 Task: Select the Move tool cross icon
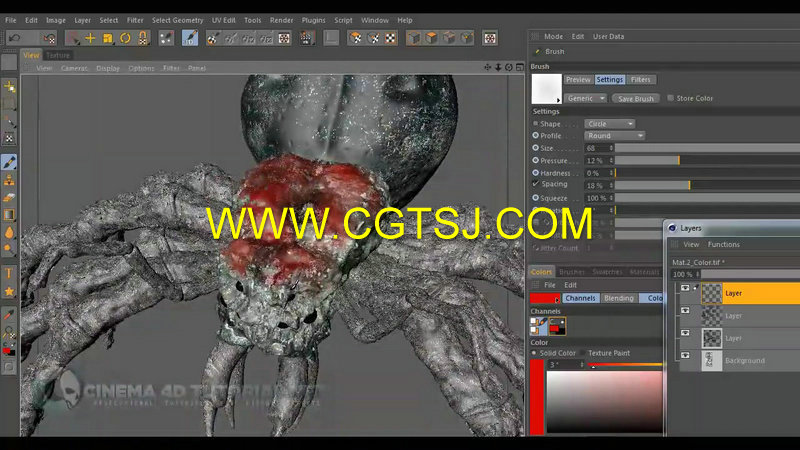(x=90, y=38)
